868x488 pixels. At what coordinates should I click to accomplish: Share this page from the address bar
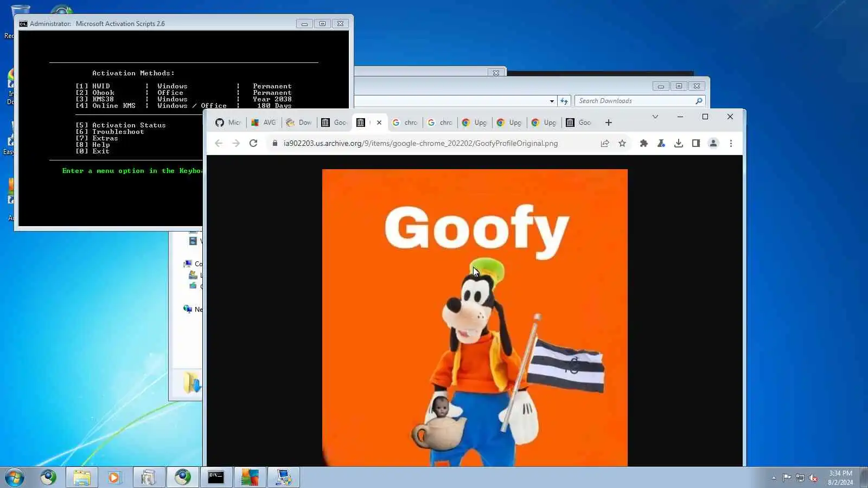pyautogui.click(x=605, y=143)
